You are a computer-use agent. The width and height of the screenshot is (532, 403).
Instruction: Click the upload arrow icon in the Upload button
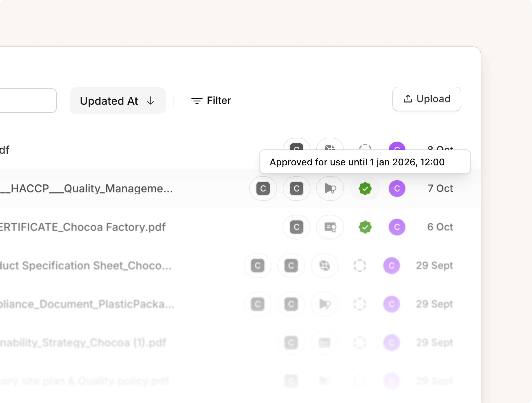408,99
